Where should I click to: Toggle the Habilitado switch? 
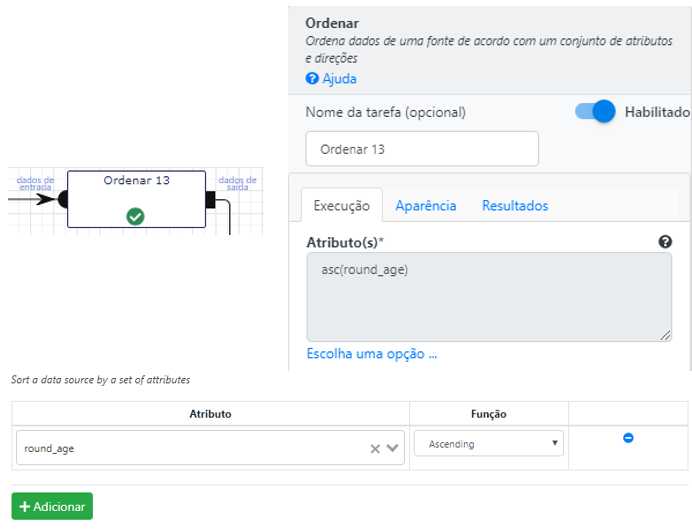(x=595, y=111)
